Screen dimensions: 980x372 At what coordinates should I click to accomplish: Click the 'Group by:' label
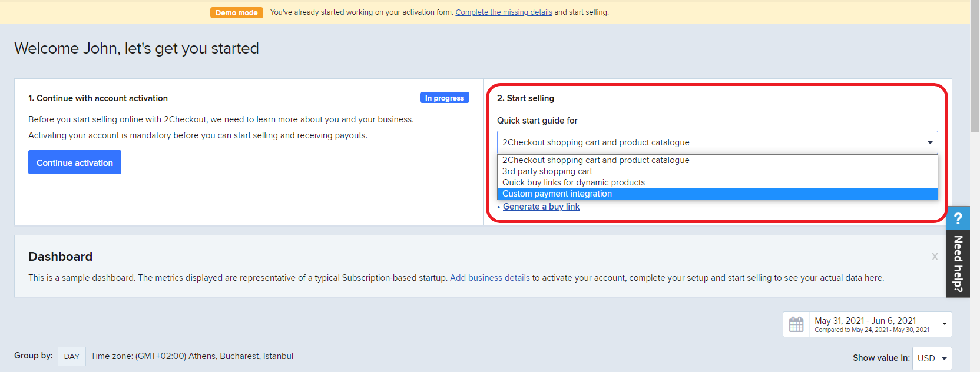34,356
